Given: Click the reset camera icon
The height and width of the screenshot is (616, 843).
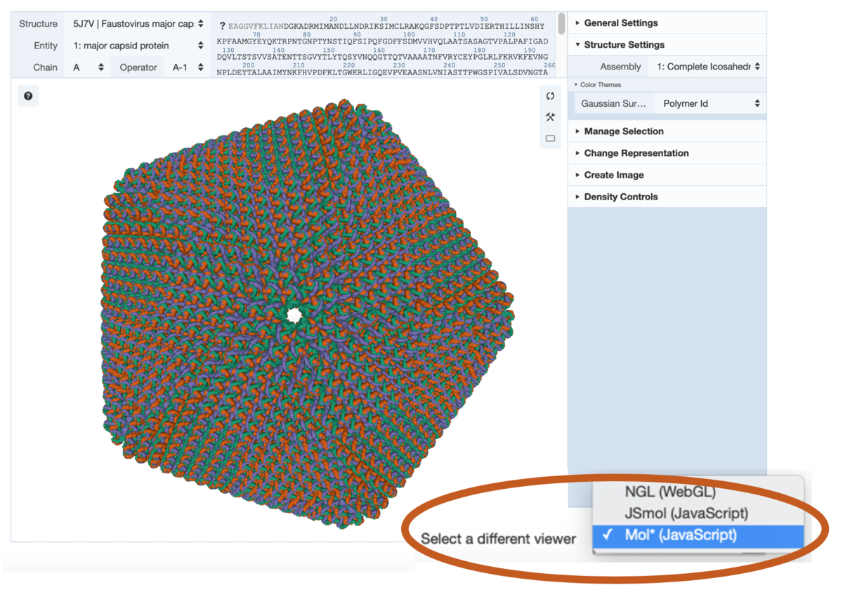Looking at the screenshot, I should [550, 96].
